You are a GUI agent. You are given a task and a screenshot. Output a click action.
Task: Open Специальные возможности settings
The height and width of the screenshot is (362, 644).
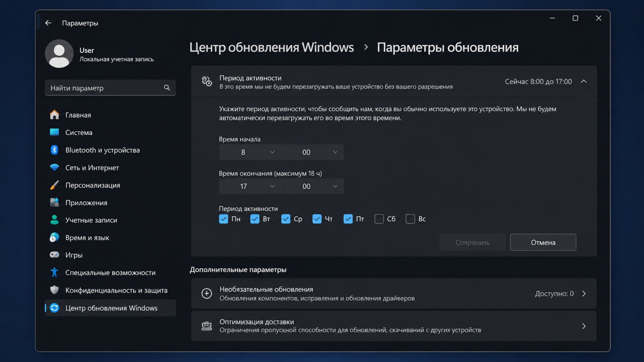(110, 273)
